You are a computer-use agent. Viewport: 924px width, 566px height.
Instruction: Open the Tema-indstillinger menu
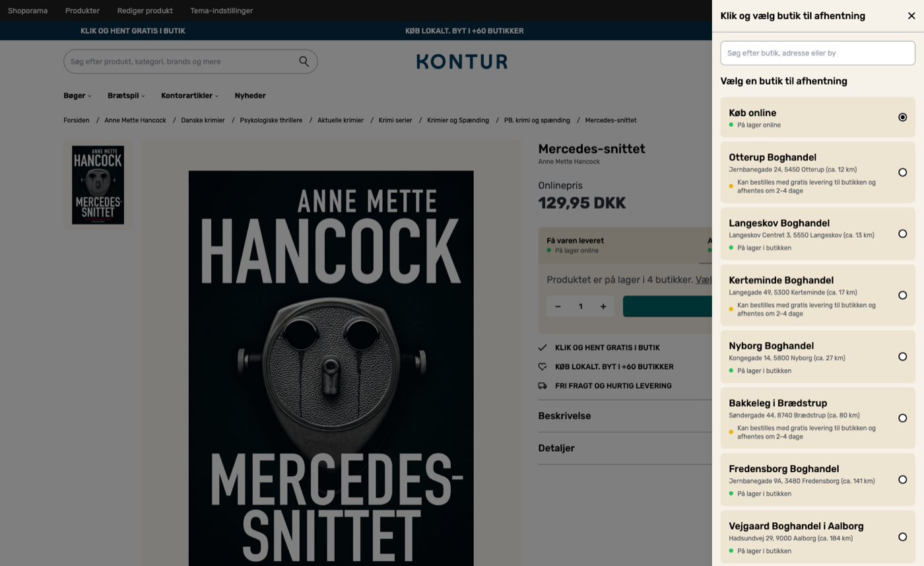221,11
